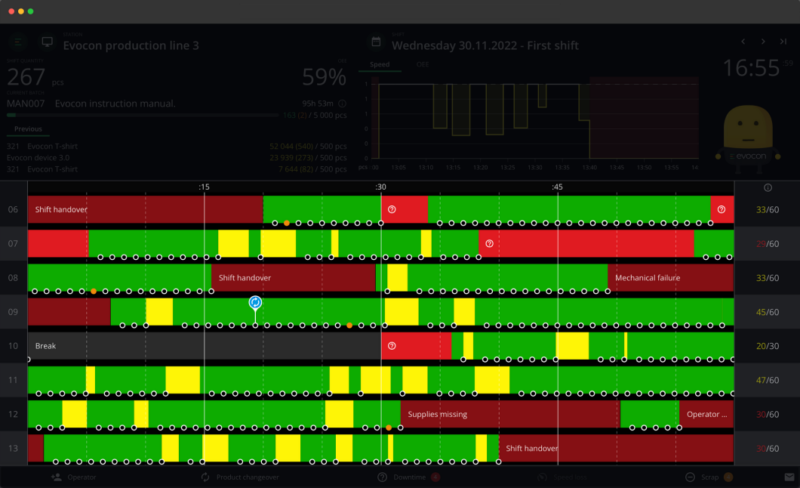This screenshot has height=488, width=800.
Task: Click the 47/60 count for hour 11
Action: pos(767,380)
